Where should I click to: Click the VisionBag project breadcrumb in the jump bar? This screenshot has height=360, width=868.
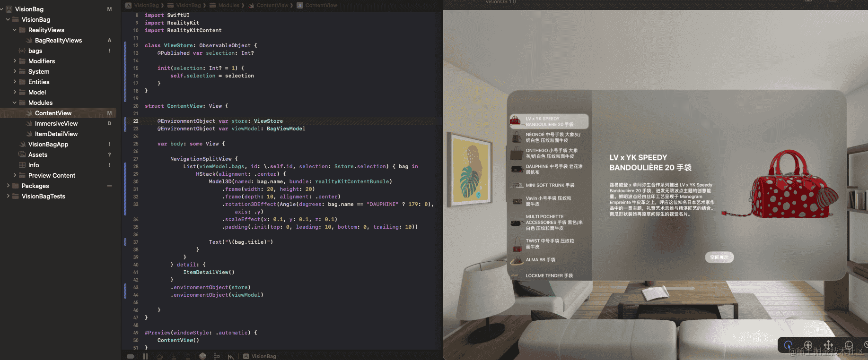[x=142, y=5]
